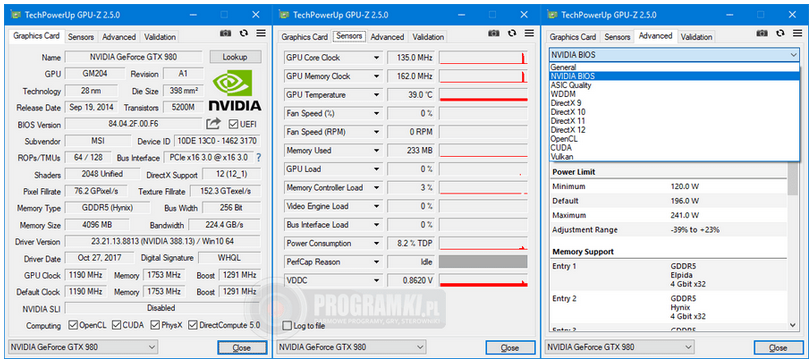Toggle the PhysX computing checkbox

click(155, 325)
